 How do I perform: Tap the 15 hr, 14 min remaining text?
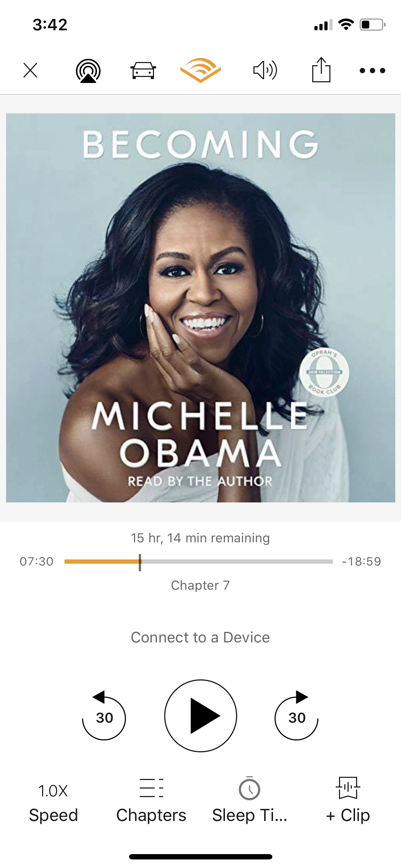point(200,538)
